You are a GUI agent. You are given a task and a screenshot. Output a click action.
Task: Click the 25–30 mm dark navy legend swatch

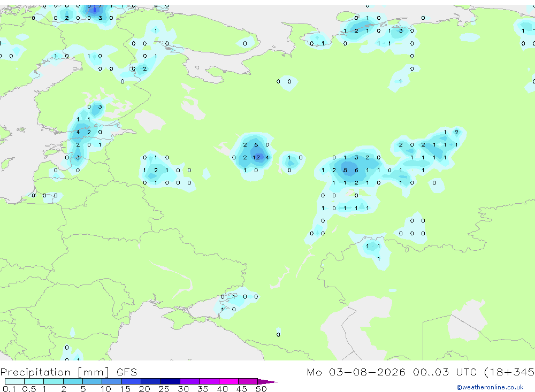pyautogui.click(x=170, y=381)
